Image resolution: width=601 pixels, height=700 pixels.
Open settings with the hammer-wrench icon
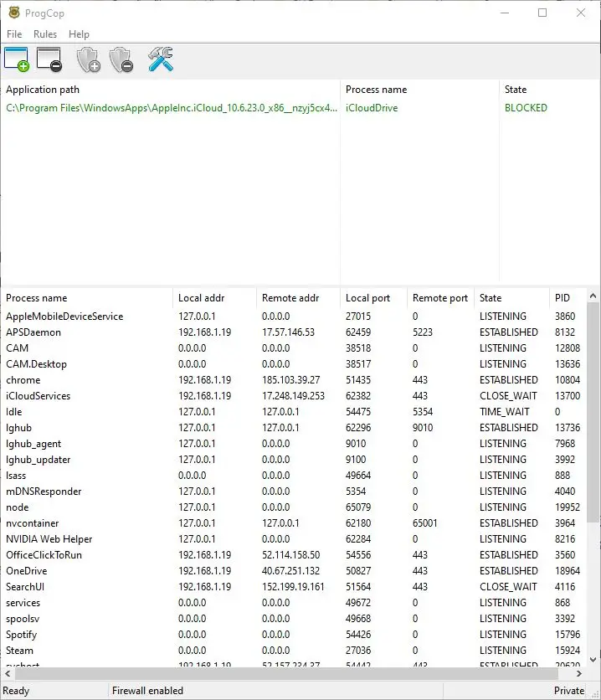coord(161,59)
